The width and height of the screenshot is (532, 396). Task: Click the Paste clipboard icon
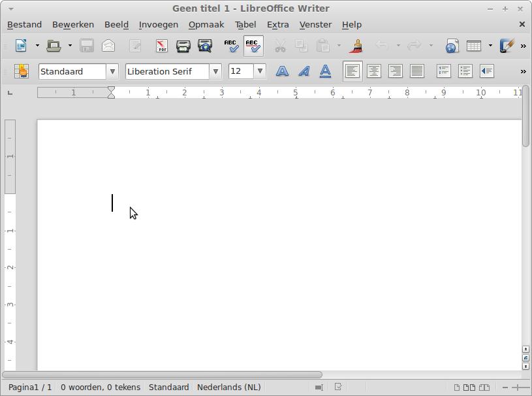pos(322,46)
